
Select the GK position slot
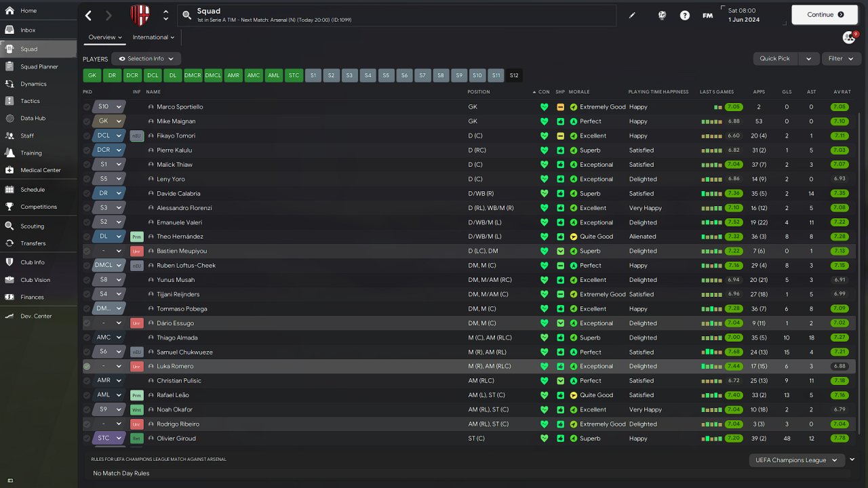coord(92,75)
